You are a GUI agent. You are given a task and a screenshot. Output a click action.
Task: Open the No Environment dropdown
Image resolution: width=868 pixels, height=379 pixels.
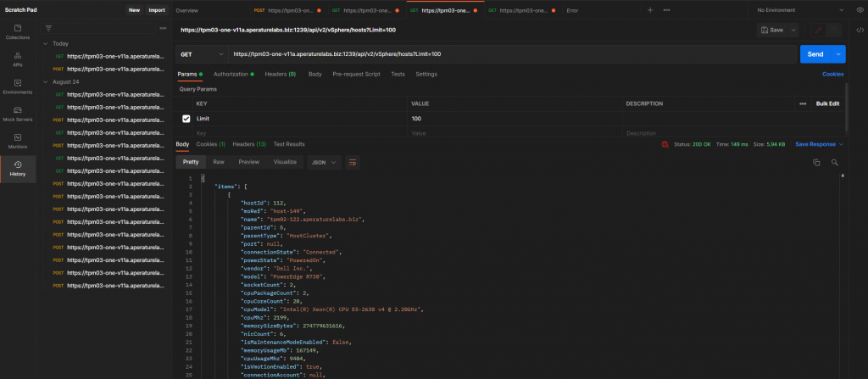(x=800, y=10)
